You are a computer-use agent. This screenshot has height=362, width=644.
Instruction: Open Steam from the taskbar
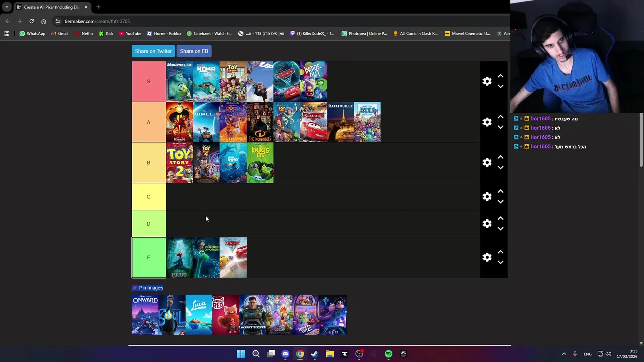314,354
